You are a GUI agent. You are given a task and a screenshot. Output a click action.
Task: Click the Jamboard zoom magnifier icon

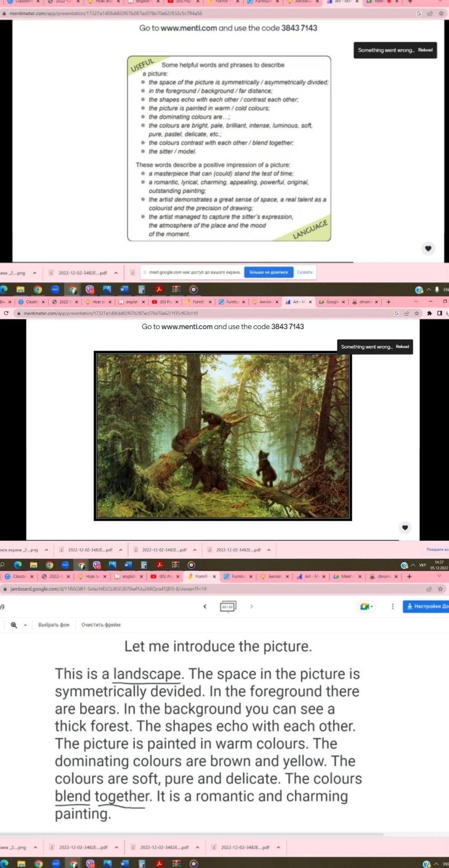click(x=14, y=625)
